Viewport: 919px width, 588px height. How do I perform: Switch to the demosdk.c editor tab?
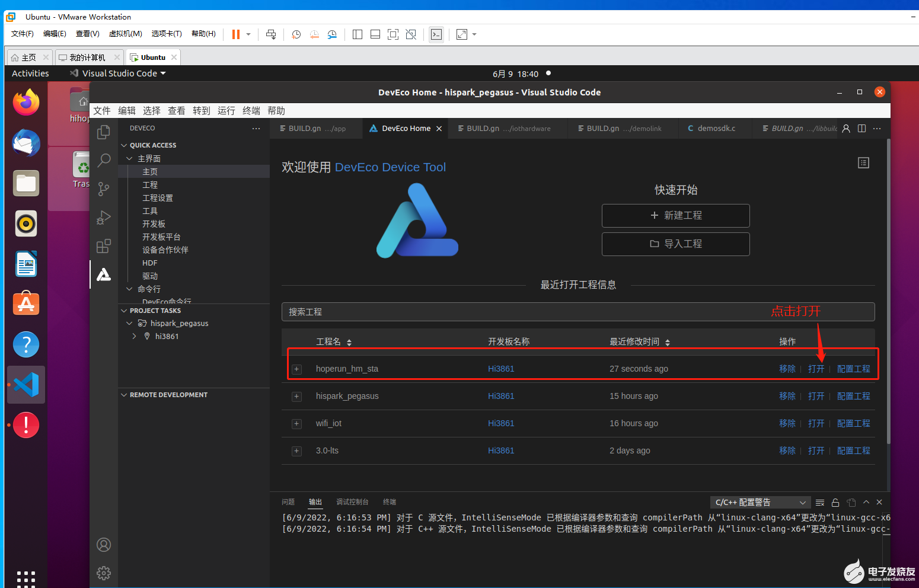click(715, 128)
